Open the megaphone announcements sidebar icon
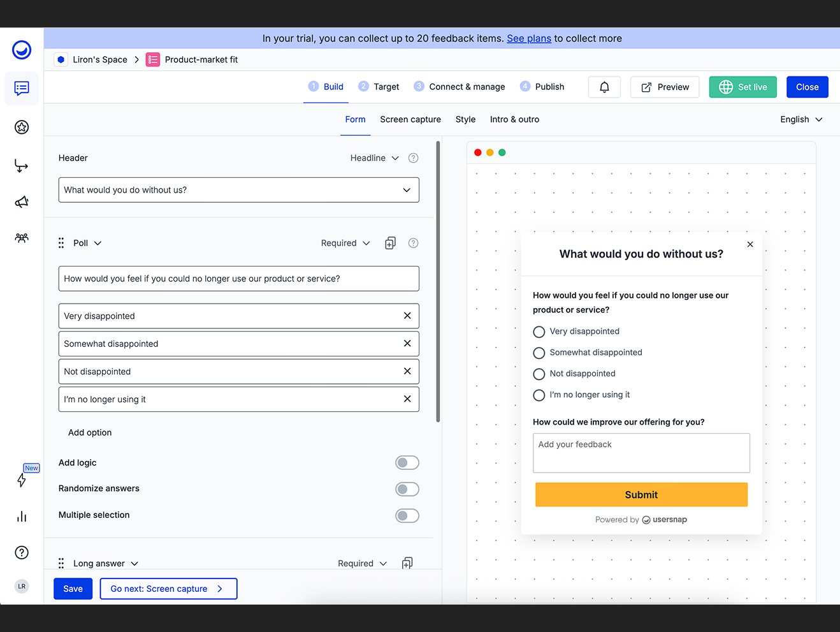 pos(22,202)
